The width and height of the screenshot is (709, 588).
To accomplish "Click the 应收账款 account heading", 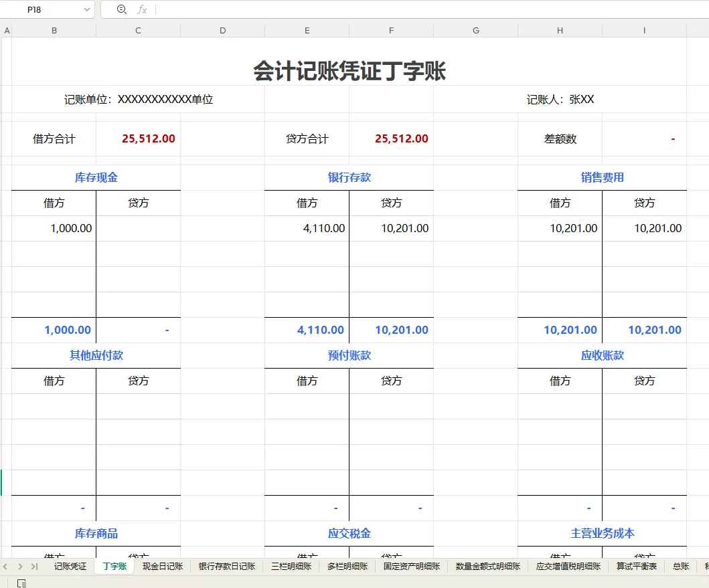I will click(x=603, y=355).
